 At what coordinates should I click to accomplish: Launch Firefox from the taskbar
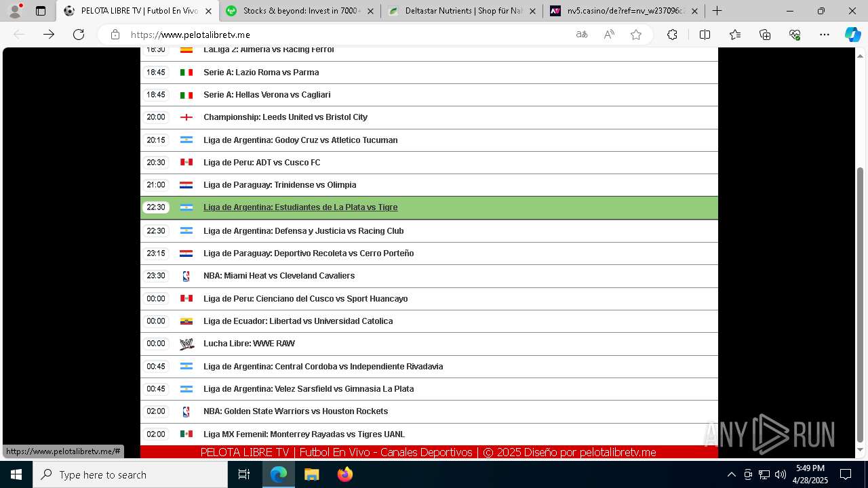pyautogui.click(x=344, y=474)
